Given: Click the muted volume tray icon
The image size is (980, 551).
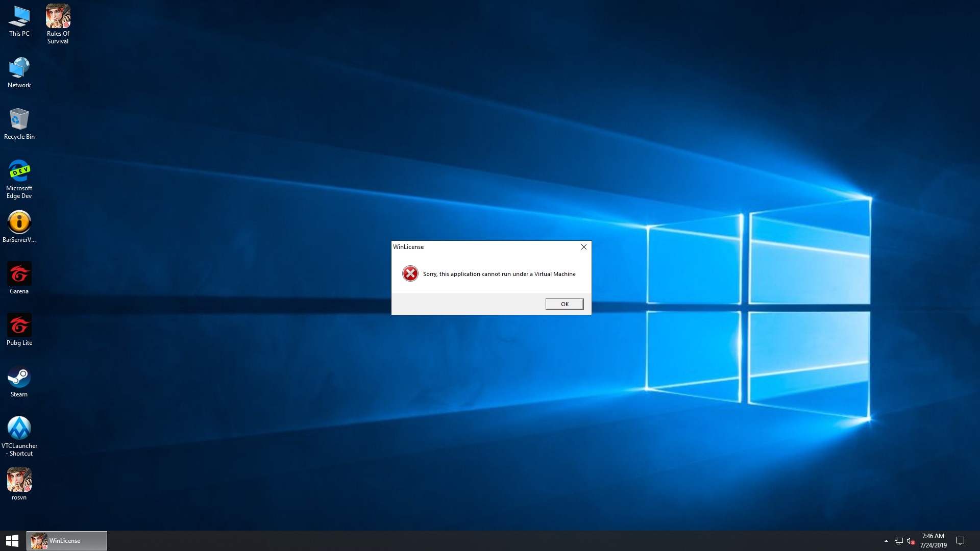Looking at the screenshot, I should click(911, 541).
